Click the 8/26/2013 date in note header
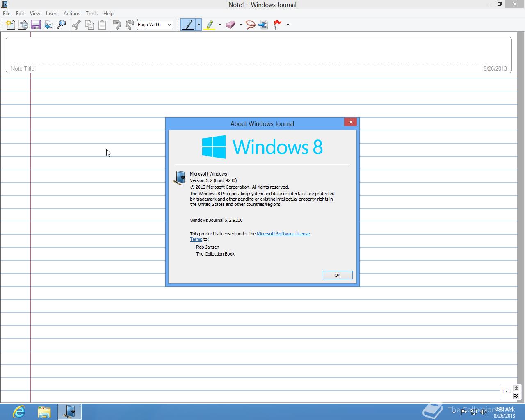This screenshot has width=525, height=420. tap(495, 68)
